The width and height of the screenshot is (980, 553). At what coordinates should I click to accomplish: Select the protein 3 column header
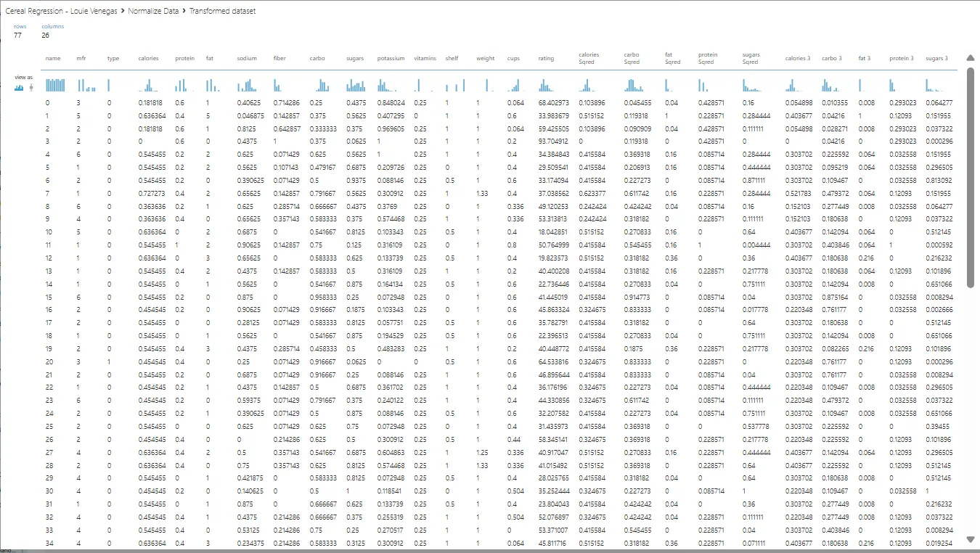[x=902, y=58]
